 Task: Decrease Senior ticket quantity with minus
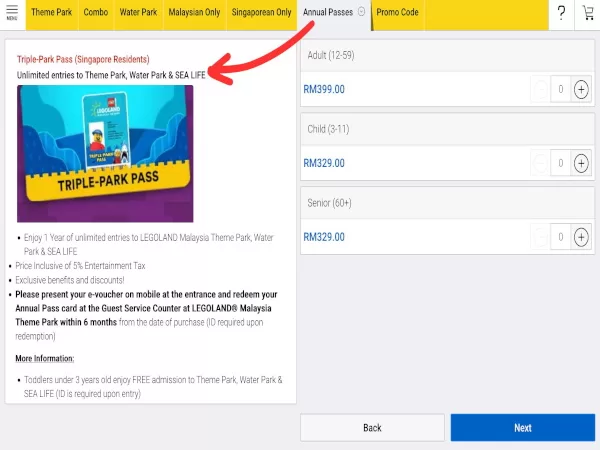click(x=541, y=237)
